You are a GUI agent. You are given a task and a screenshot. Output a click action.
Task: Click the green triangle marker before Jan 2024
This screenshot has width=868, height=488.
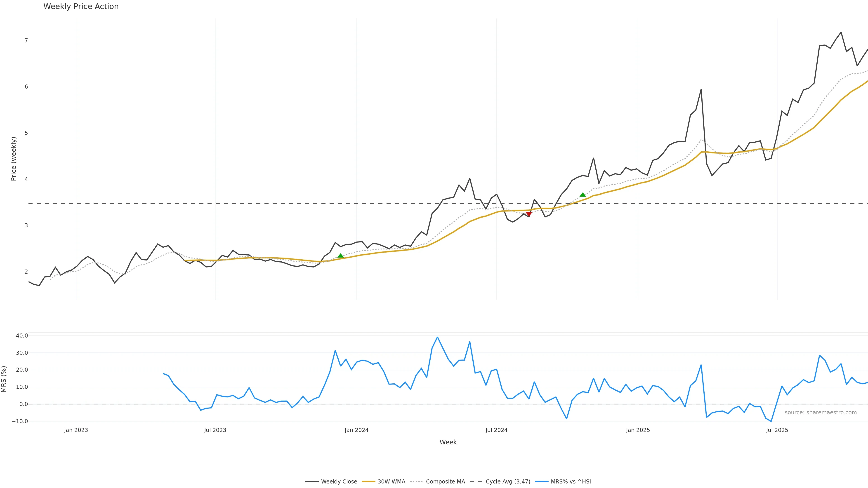pos(340,256)
